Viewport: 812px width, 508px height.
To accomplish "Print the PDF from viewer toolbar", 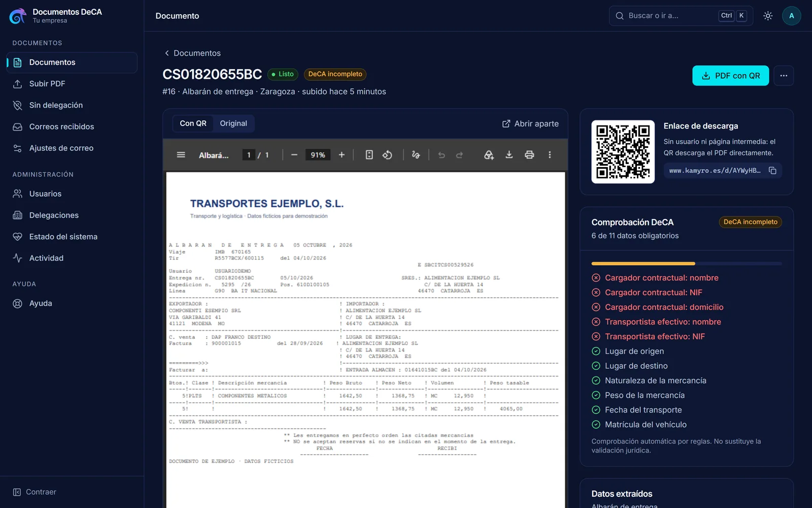I will tap(529, 155).
